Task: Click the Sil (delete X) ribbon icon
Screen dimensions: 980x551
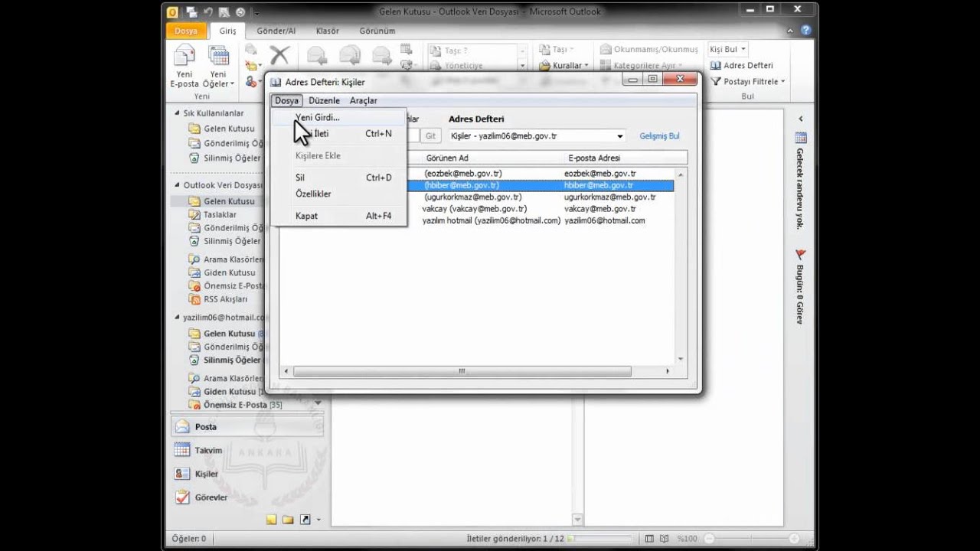Action: click(x=279, y=54)
